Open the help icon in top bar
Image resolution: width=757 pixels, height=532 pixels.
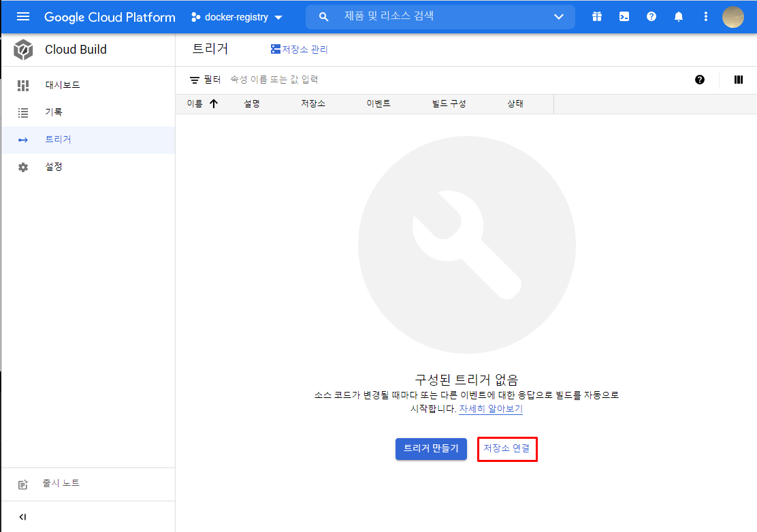[651, 17]
